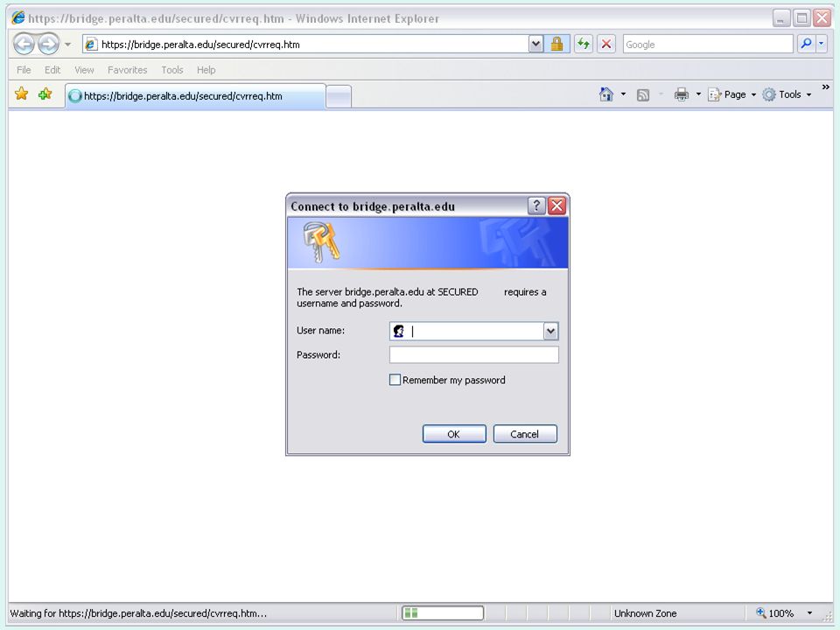Click the Google search box

click(x=707, y=45)
